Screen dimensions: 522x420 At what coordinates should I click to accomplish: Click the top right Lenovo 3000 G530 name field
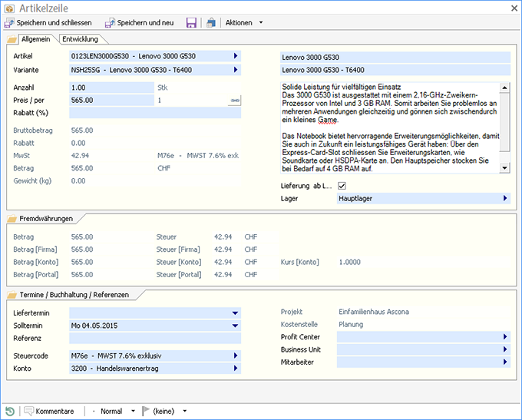point(395,58)
